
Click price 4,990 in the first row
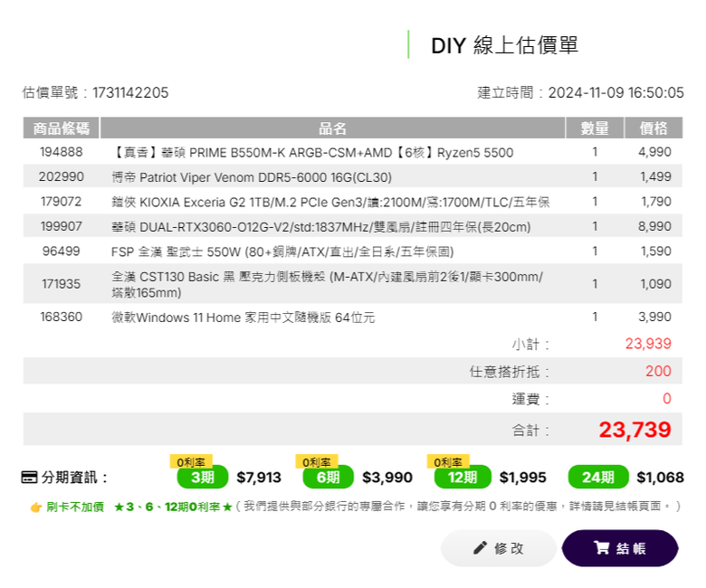(x=654, y=152)
